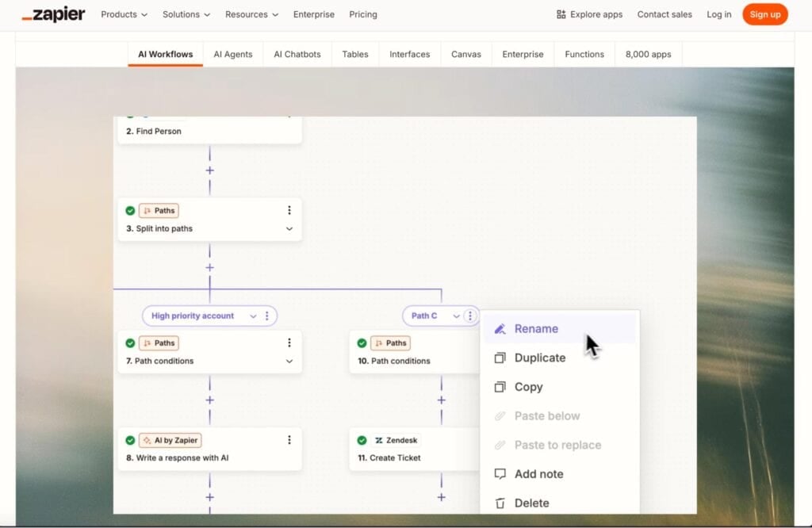Screen dimensions: 812x528
Task: Click green check on Zendesk Create Ticket step
Action: [362, 441]
